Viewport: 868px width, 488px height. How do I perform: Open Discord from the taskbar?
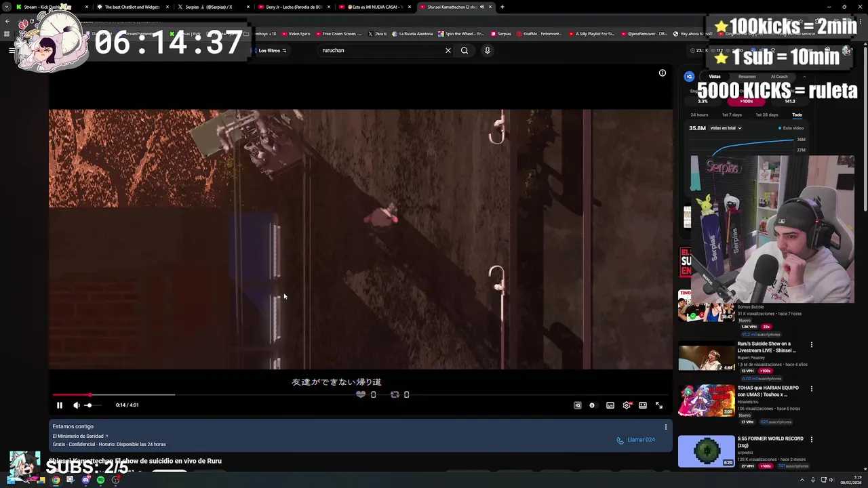(x=85, y=480)
